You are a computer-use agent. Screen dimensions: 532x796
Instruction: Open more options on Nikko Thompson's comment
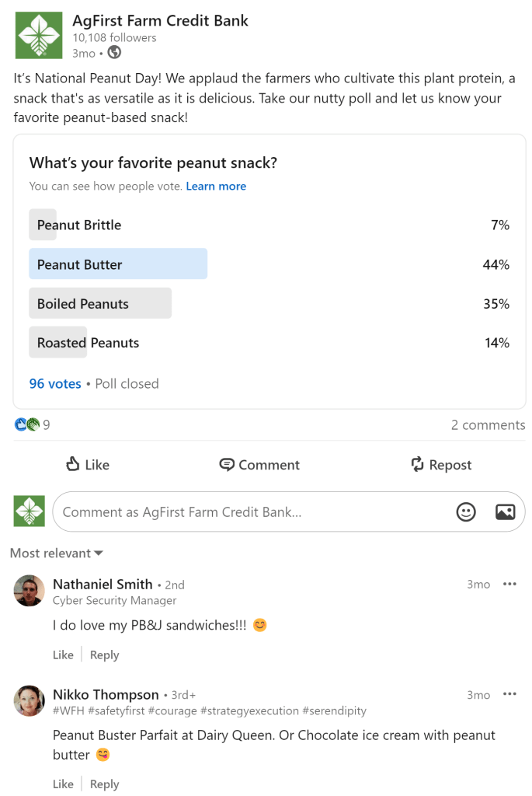click(509, 694)
